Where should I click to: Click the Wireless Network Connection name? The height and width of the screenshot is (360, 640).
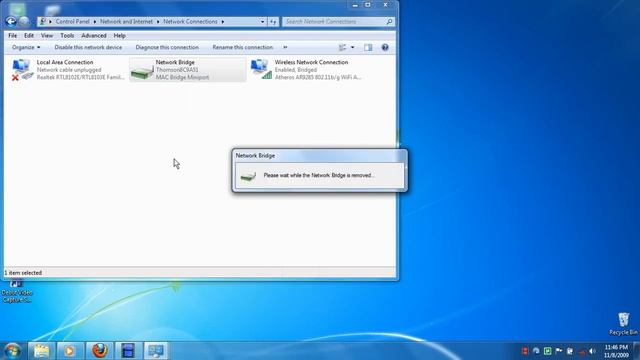tap(311, 62)
